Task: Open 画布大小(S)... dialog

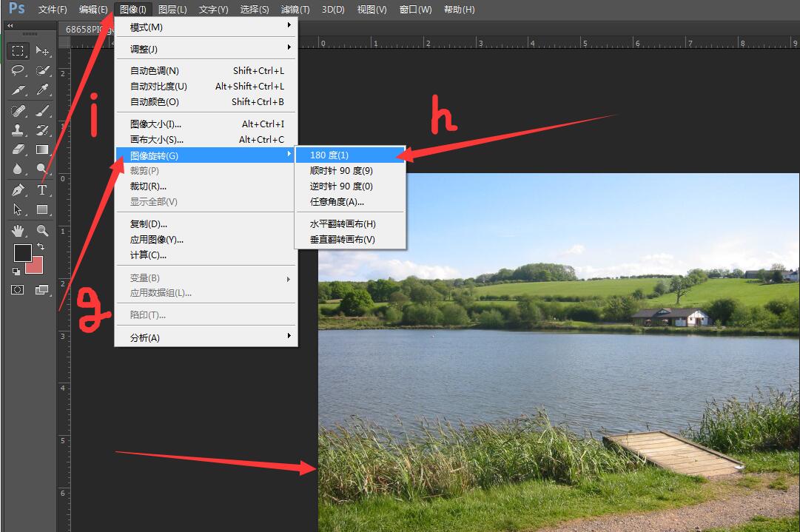Action: [x=206, y=139]
